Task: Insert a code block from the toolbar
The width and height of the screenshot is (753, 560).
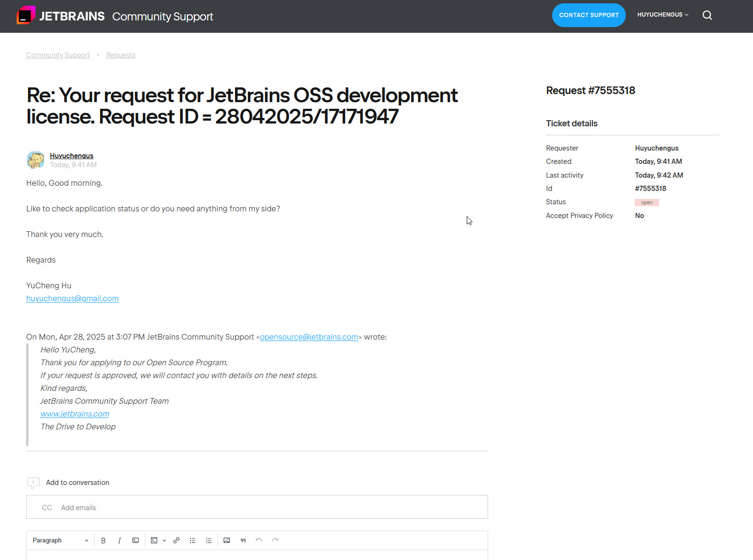Action: [154, 541]
